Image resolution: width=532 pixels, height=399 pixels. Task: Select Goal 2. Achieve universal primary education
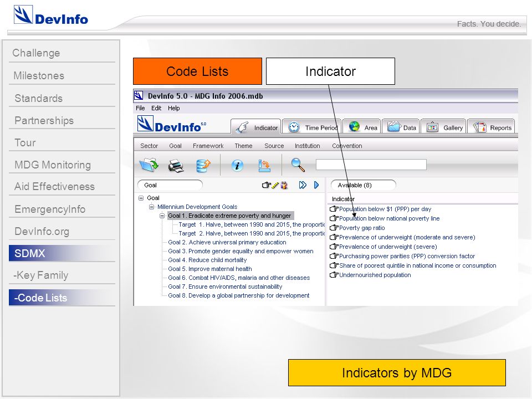227,242
